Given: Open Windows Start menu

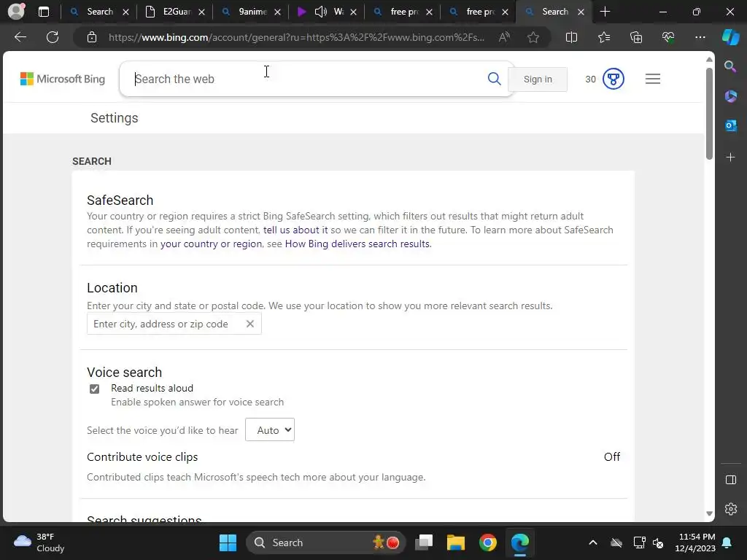Looking at the screenshot, I should point(228,542).
